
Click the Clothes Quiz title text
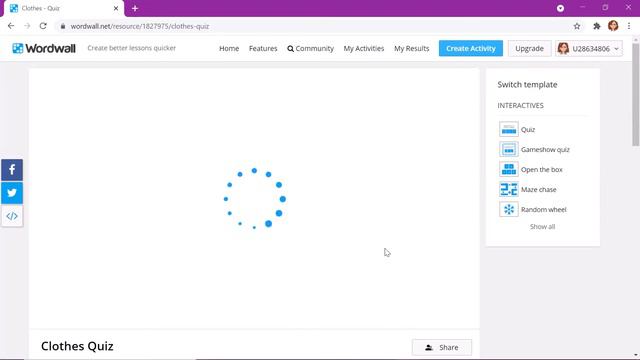[x=77, y=346]
